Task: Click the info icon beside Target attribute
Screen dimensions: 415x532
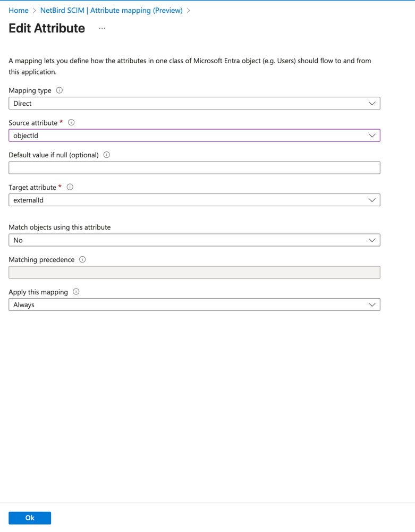Action: pyautogui.click(x=70, y=187)
